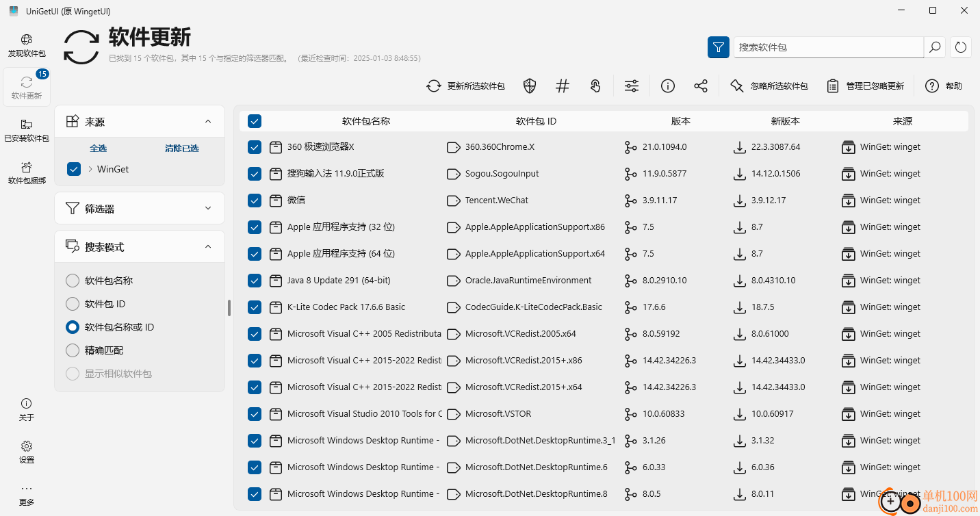This screenshot has height=516, width=980.
Task: Uncheck K-Lite Codec Pack checkbox
Action: [x=255, y=307]
